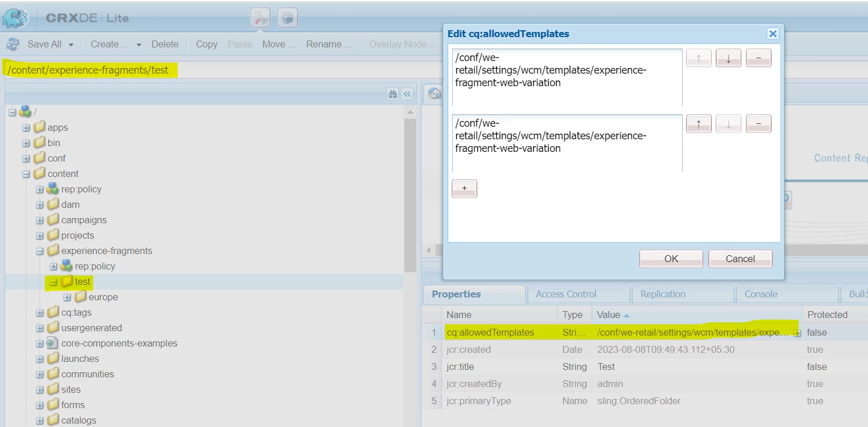Click the Copy toolbar button
The height and width of the screenshot is (427, 868).
pos(206,44)
